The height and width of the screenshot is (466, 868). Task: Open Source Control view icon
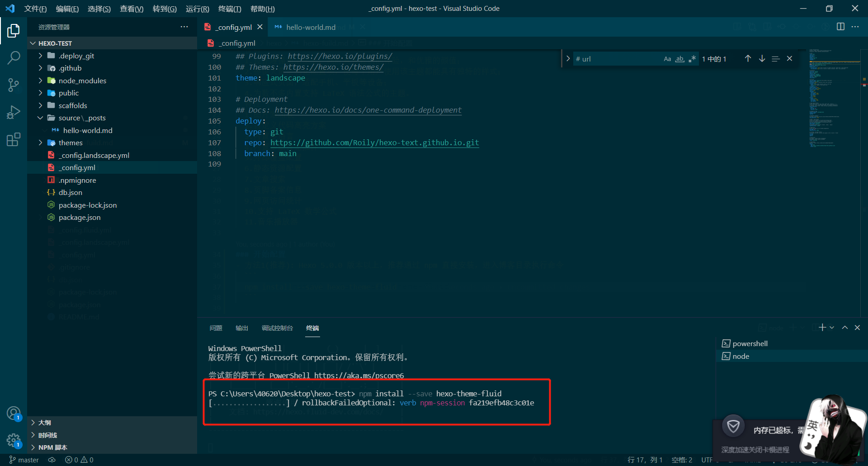14,85
